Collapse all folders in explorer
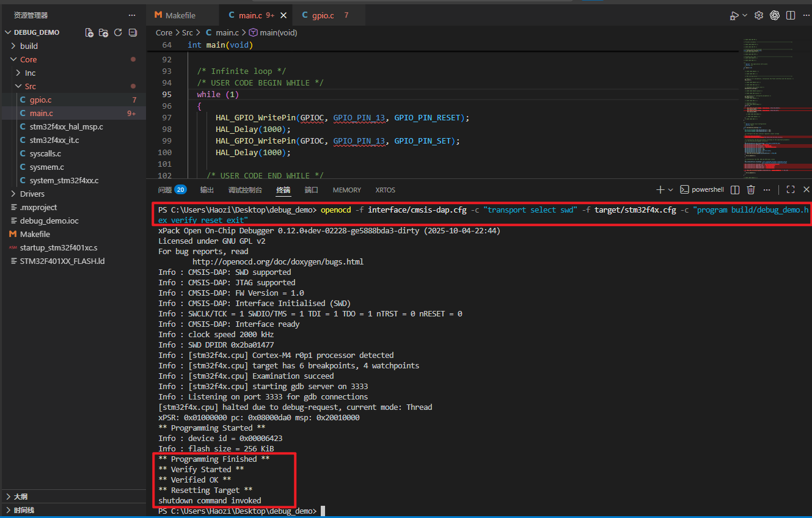Screen dimensions: 812x518 133,32
